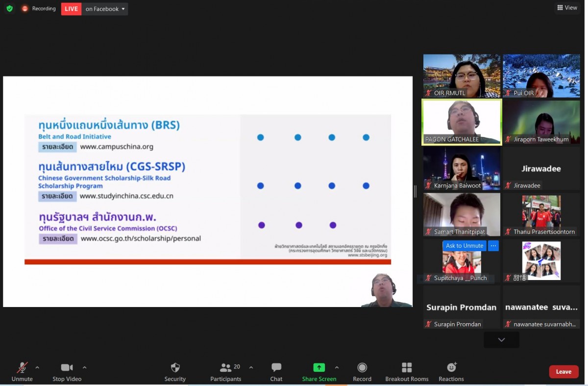The height and width of the screenshot is (386, 588).
Task: Click muted mic icon beside Thanu Prasertsoontorn
Action: click(x=508, y=232)
